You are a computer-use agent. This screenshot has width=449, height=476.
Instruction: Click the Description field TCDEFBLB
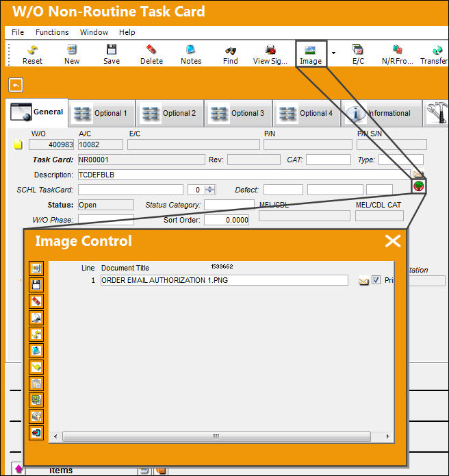[244, 175]
